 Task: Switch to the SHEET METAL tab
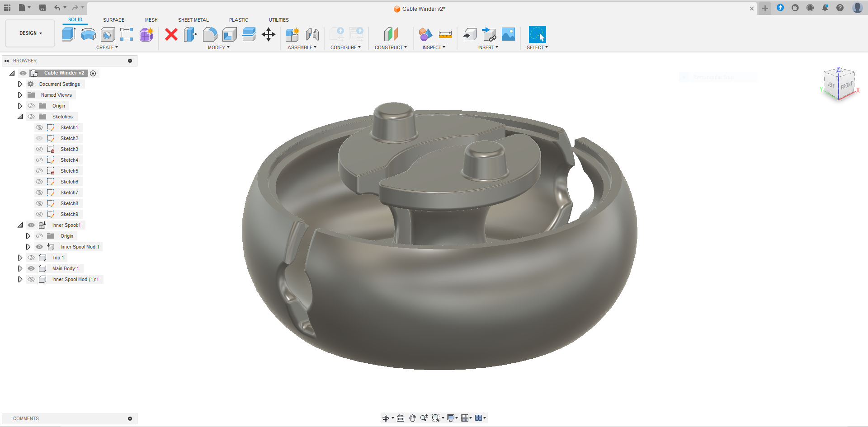(193, 20)
